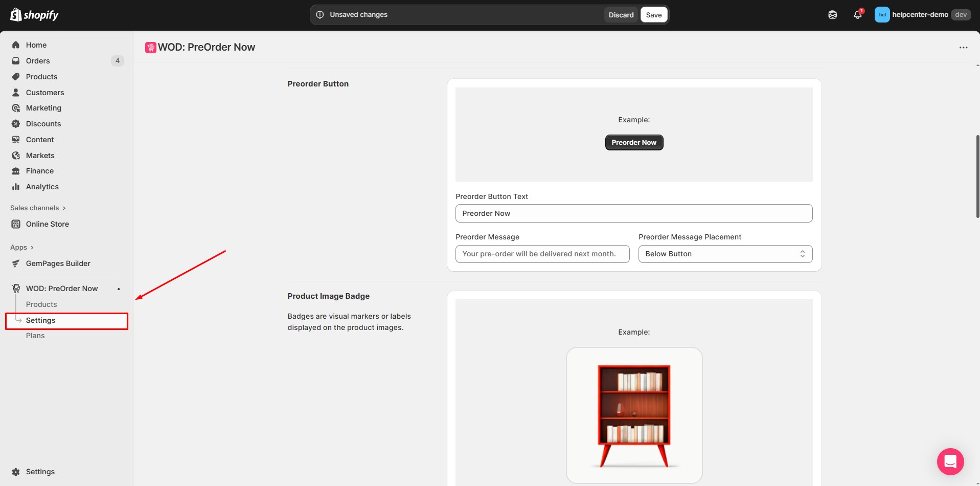Discard the unsaved changes
Screen dimensions: 980x486
tap(621, 15)
